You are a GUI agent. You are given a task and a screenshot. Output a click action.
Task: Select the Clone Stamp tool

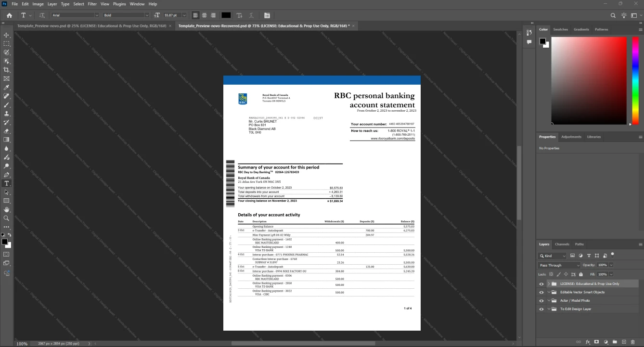pyautogui.click(x=7, y=114)
